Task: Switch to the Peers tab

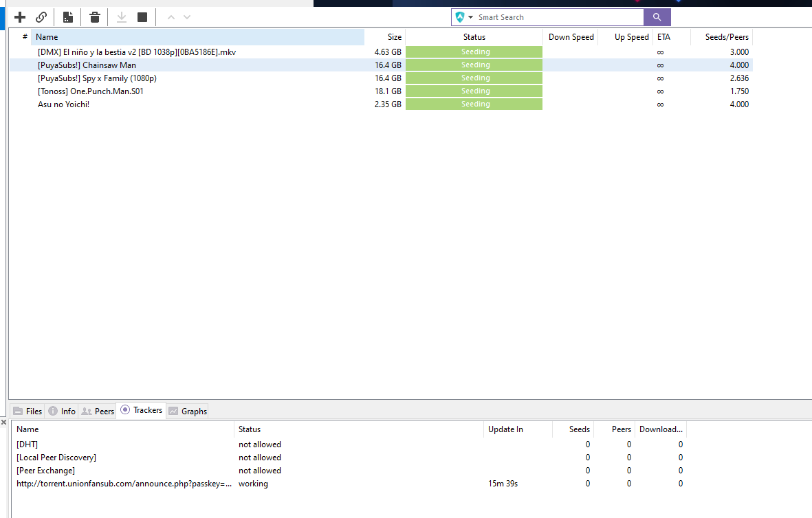Action: pyautogui.click(x=98, y=412)
